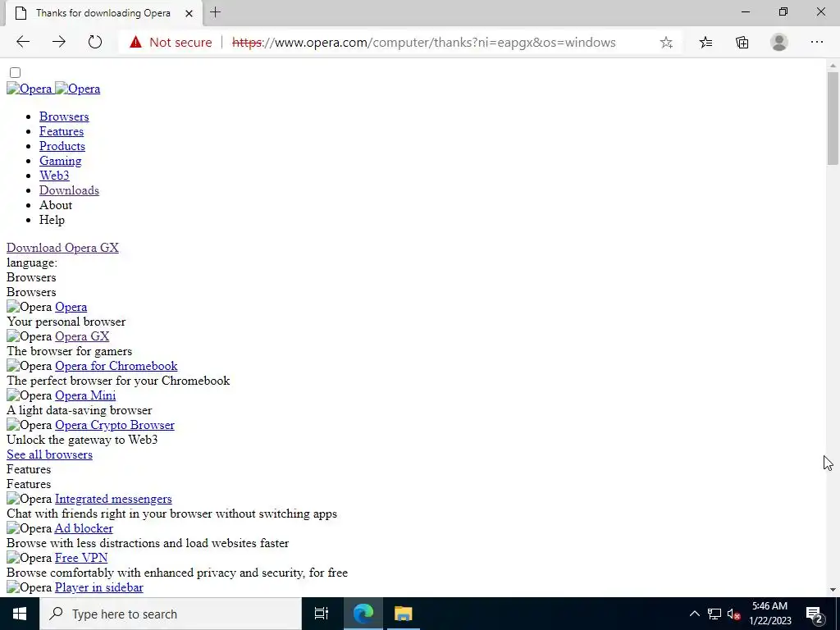Go forward to the next page
This screenshot has width=840, height=630.
59,42
